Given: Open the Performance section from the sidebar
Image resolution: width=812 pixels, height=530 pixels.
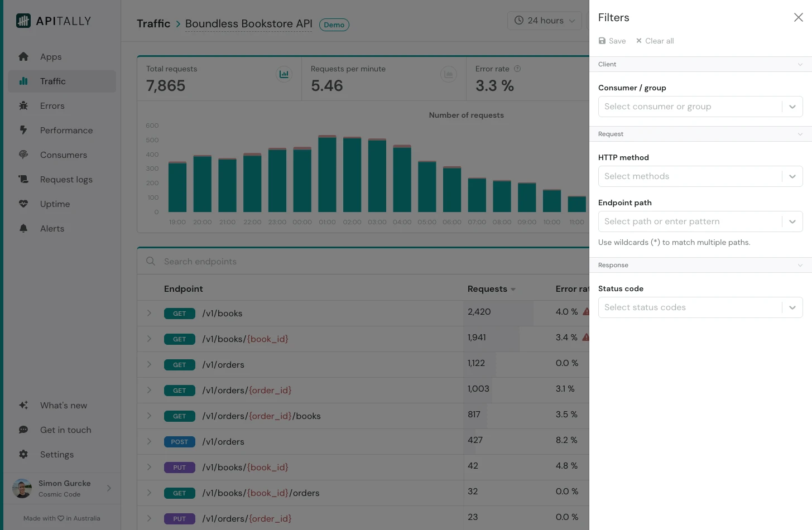Looking at the screenshot, I should 66,130.
